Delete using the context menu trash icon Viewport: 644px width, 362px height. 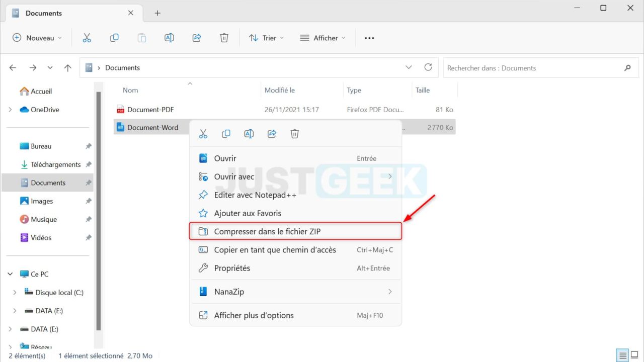point(295,134)
